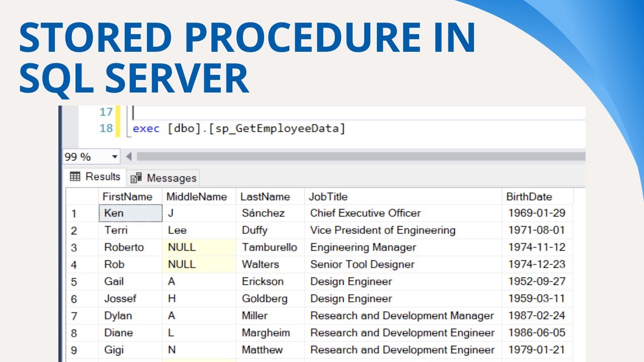644x362 pixels.
Task: Select the '1987-02-24' birth date cell
Action: 537,316
